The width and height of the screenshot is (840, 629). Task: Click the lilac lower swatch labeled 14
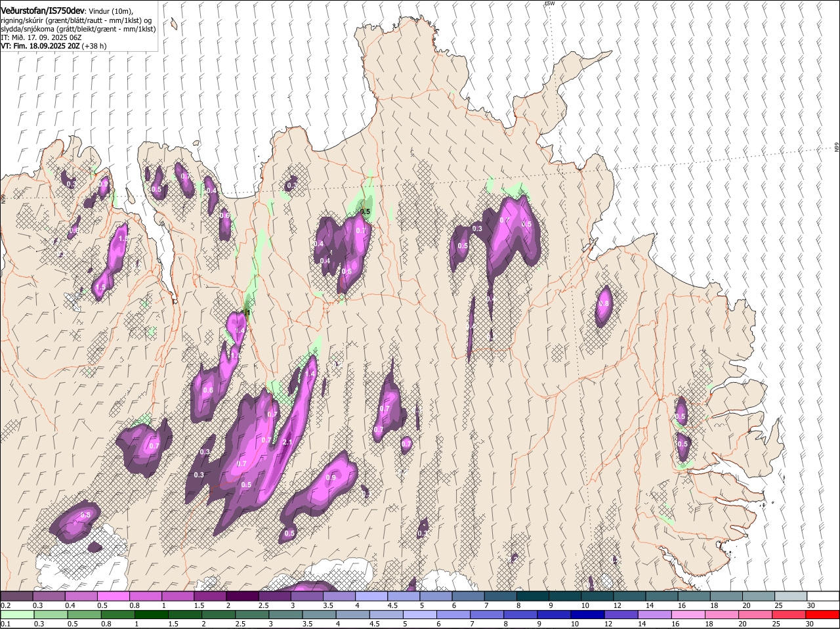pos(654,615)
